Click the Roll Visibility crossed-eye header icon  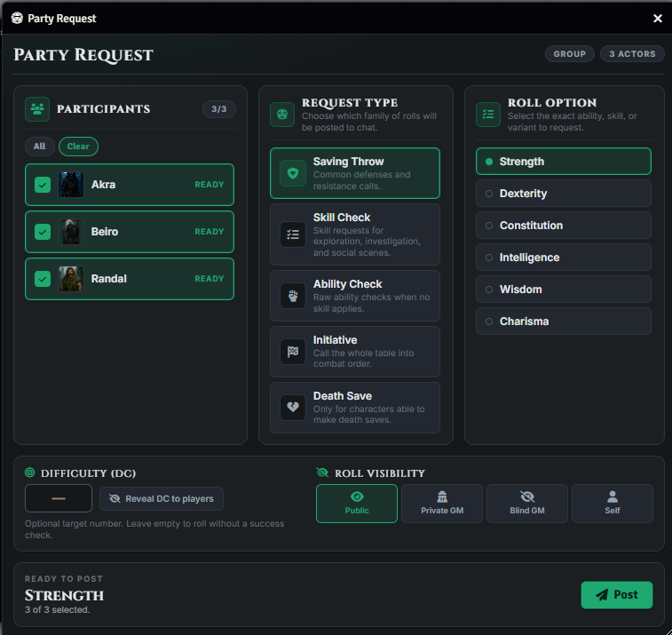[x=322, y=472]
